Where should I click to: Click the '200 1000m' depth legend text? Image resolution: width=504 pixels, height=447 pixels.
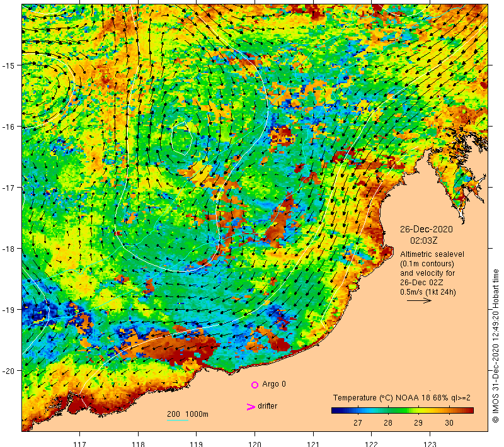click(x=188, y=414)
